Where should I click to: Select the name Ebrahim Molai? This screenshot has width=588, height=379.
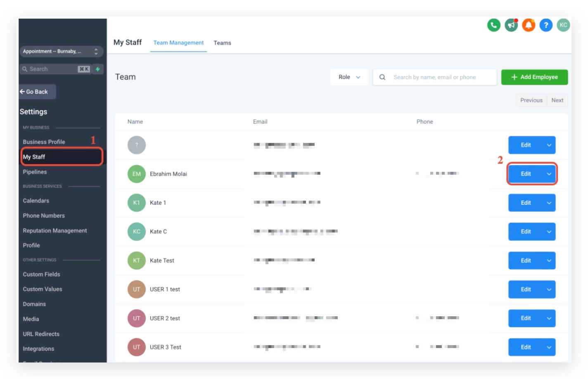click(168, 174)
